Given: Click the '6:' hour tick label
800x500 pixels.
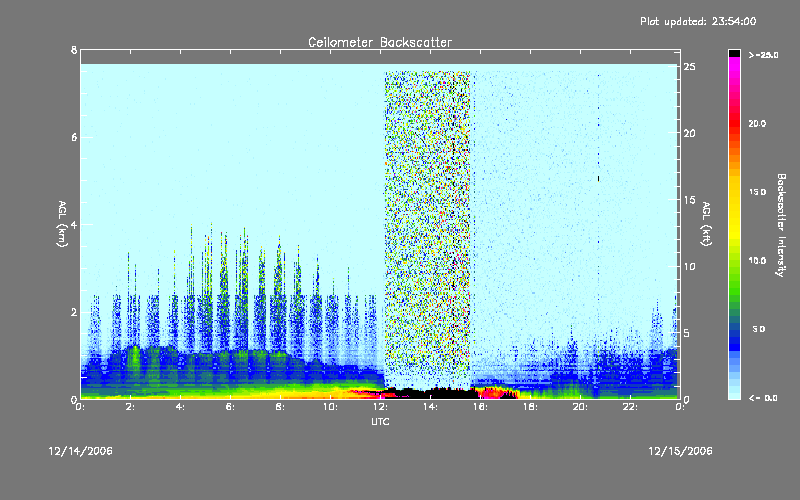Looking at the screenshot, I should [x=231, y=407].
